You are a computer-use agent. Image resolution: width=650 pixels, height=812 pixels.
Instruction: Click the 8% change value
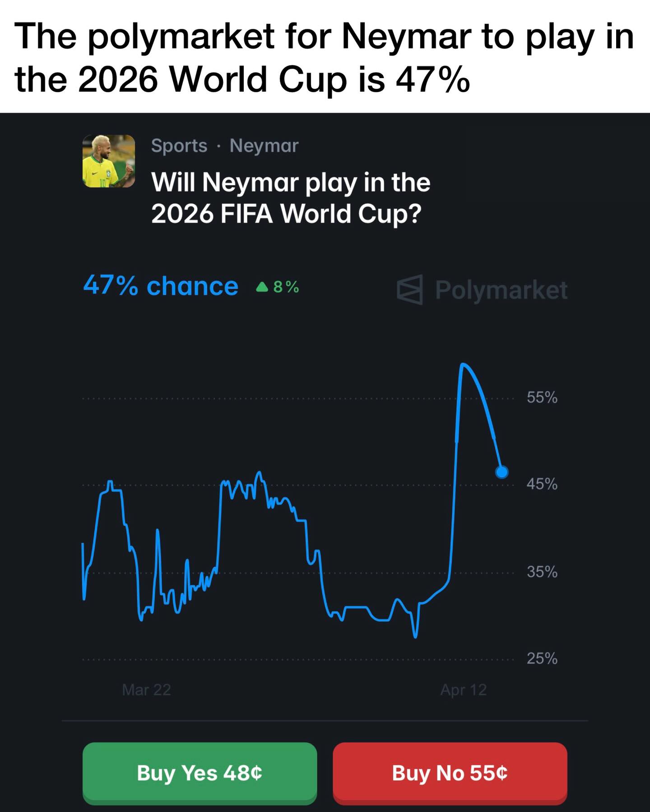[x=286, y=287]
